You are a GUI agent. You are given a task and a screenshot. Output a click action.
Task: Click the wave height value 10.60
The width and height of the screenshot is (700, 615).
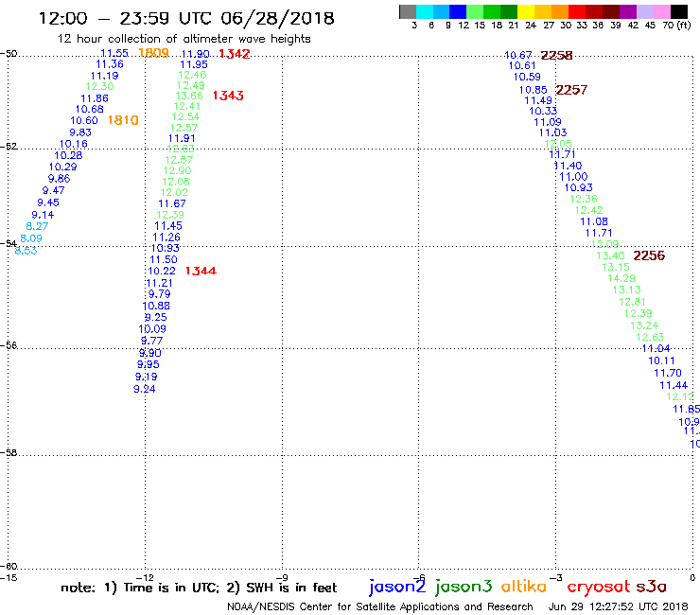coord(84,120)
